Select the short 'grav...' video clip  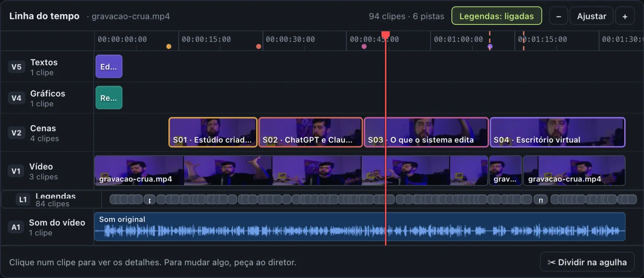tap(506, 170)
